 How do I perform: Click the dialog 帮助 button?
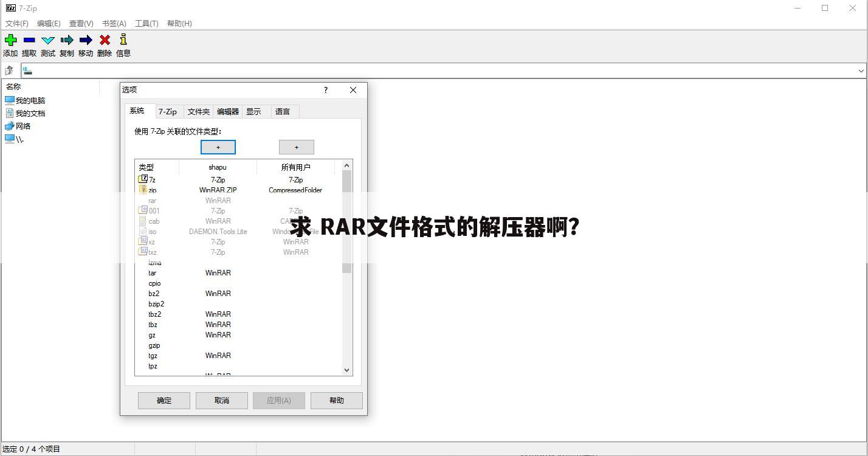pos(337,400)
